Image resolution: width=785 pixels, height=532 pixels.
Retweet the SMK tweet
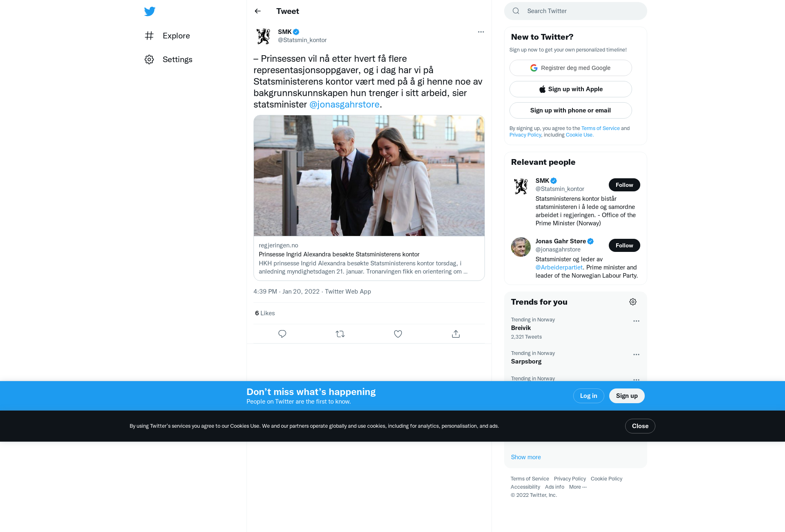pyautogui.click(x=340, y=334)
